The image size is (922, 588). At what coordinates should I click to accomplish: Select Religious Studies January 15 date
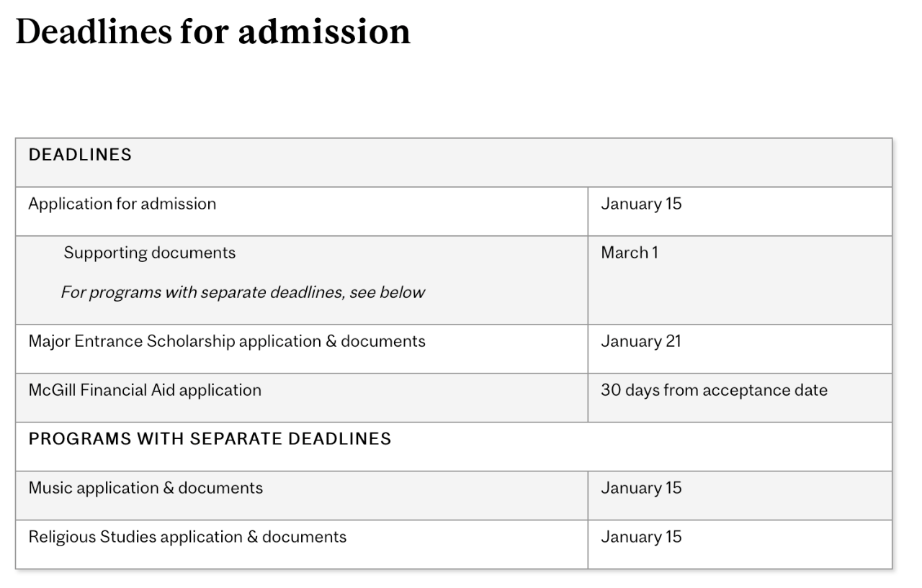tap(641, 537)
